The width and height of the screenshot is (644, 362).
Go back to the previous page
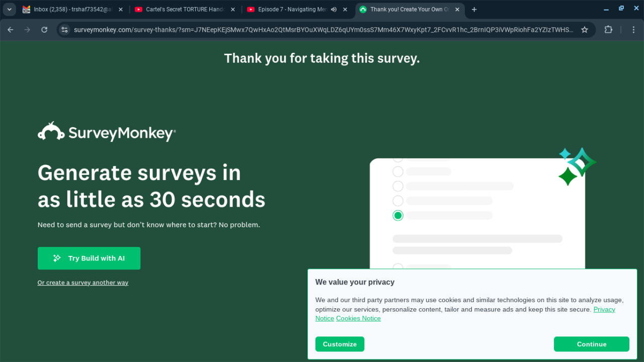11,30
